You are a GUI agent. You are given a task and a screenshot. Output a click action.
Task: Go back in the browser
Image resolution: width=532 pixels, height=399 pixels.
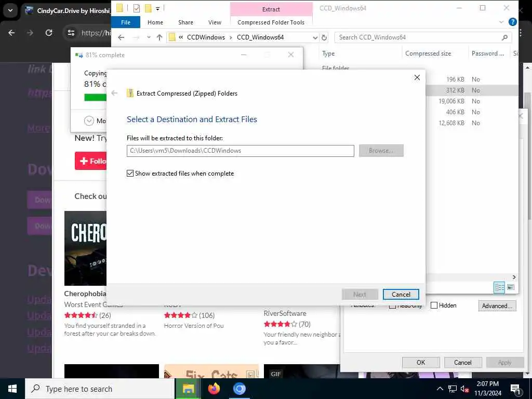(11, 33)
